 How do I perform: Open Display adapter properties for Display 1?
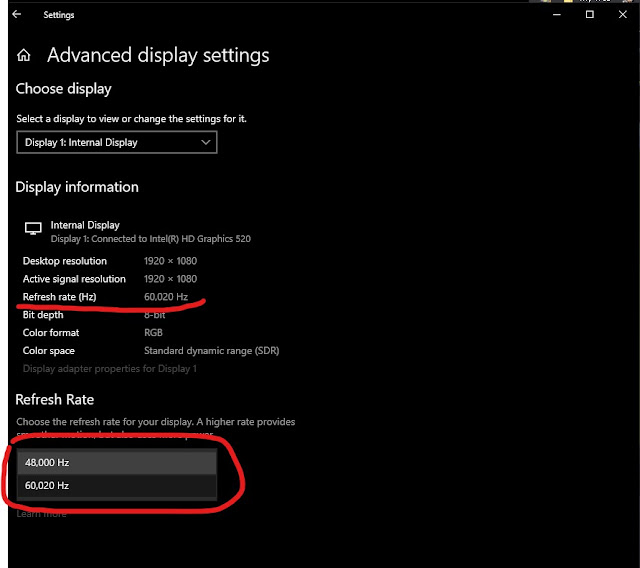tap(109, 369)
